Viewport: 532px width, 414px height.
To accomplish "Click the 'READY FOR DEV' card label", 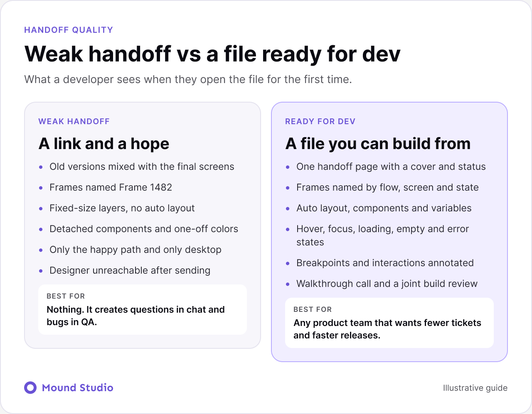I will (320, 121).
